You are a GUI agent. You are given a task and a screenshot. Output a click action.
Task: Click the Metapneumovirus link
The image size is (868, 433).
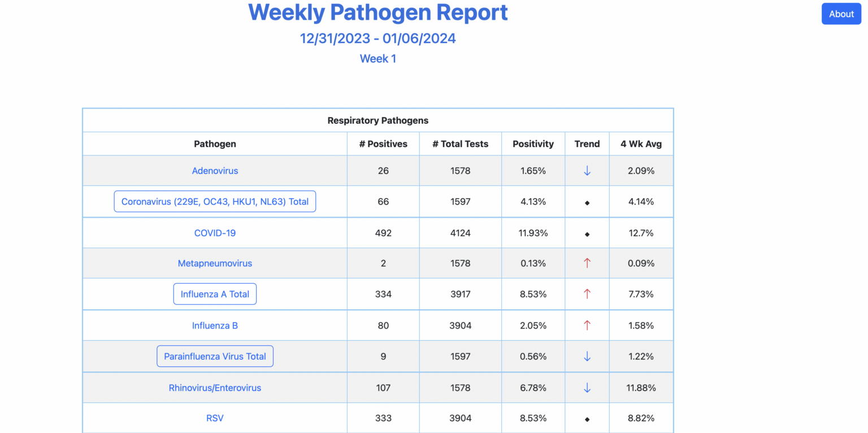coord(215,263)
